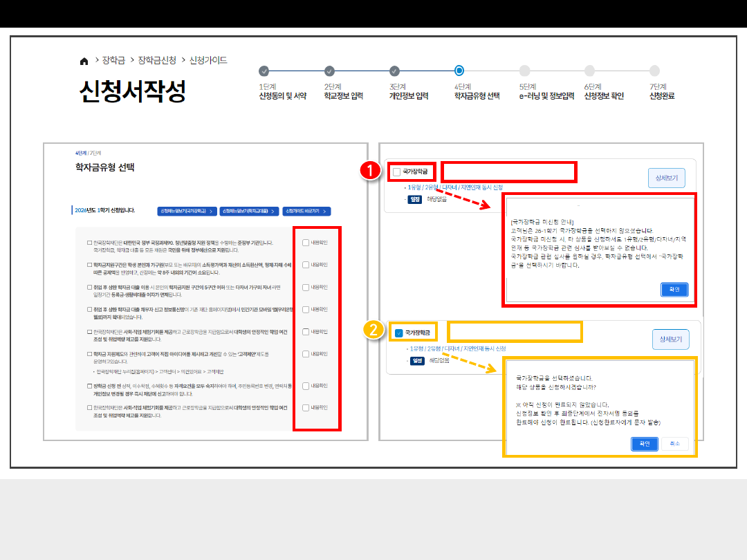Viewport: 747px width, 560px height.
Task: Check the last 내용확인 checkbox in the list
Action: [x=306, y=408]
